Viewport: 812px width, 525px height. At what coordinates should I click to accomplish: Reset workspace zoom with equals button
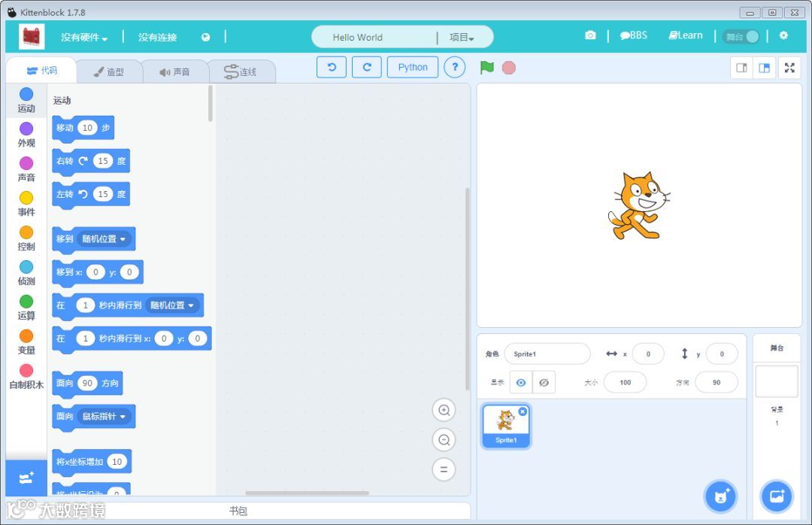tap(444, 469)
